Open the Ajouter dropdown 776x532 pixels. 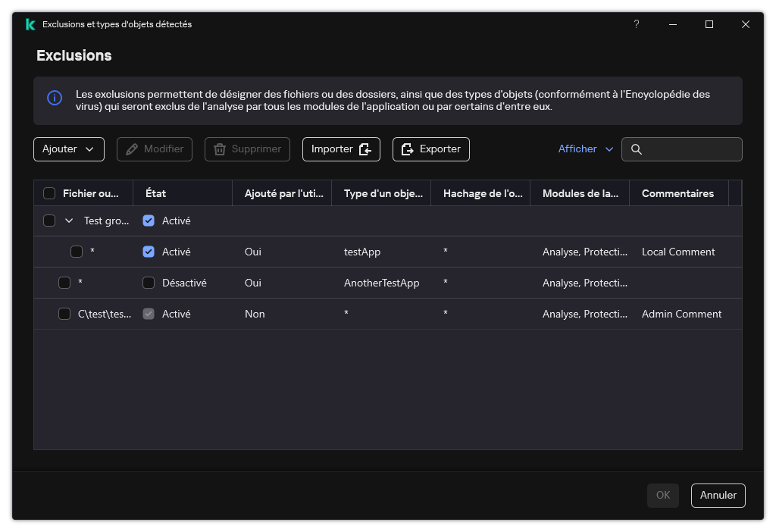(68, 149)
